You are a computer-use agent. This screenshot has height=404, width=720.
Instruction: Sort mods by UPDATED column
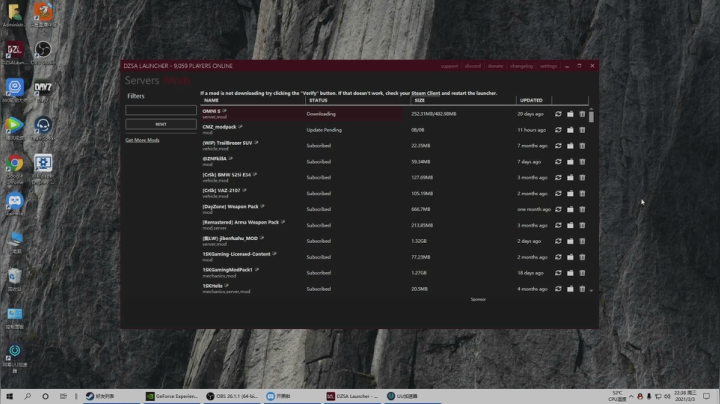531,100
